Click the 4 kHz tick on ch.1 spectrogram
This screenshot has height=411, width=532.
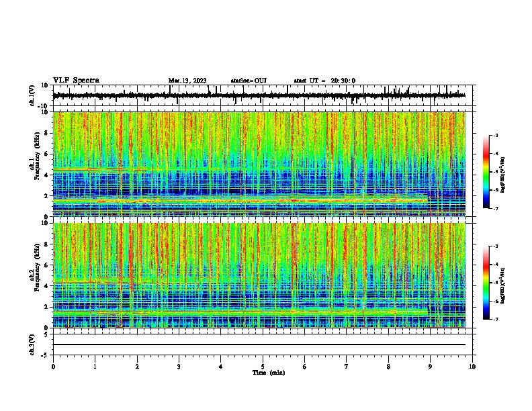pyautogui.click(x=47, y=175)
